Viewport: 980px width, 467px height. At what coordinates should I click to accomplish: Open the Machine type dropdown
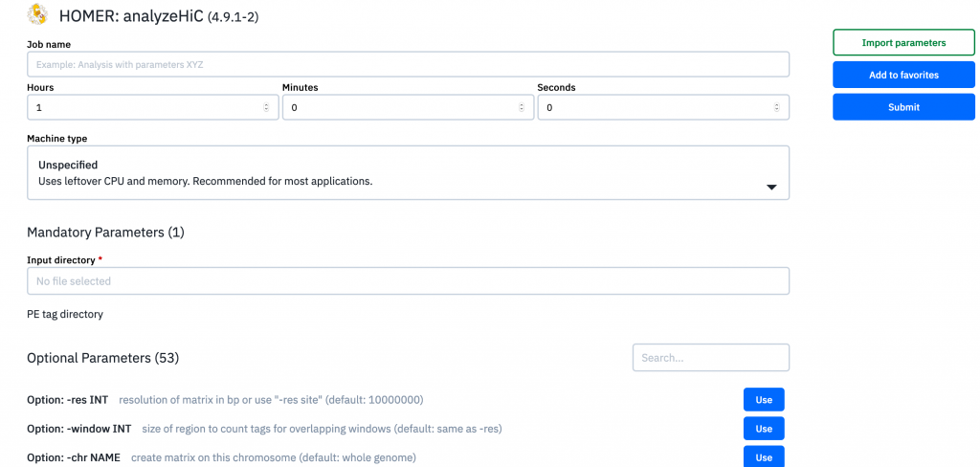click(x=408, y=173)
